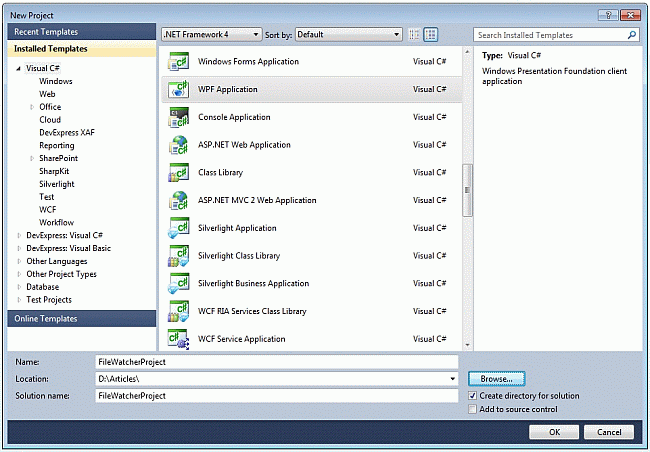Open the Online Templates section

[82, 318]
